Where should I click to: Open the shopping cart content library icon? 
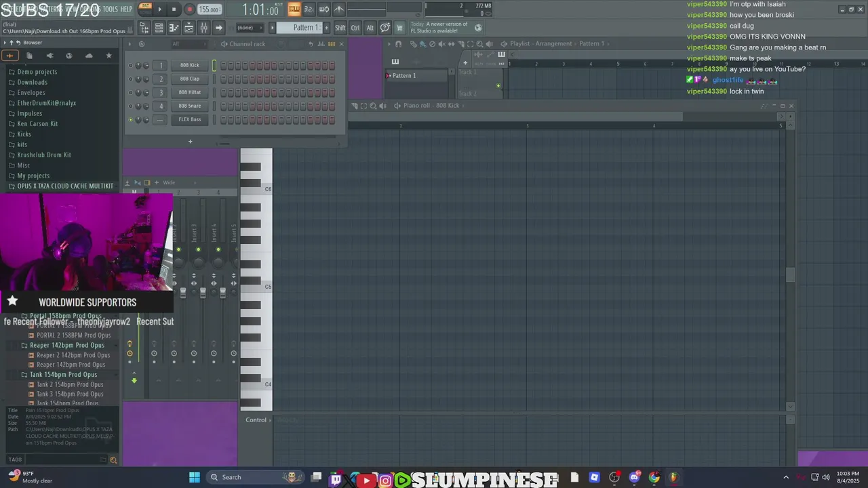(399, 28)
